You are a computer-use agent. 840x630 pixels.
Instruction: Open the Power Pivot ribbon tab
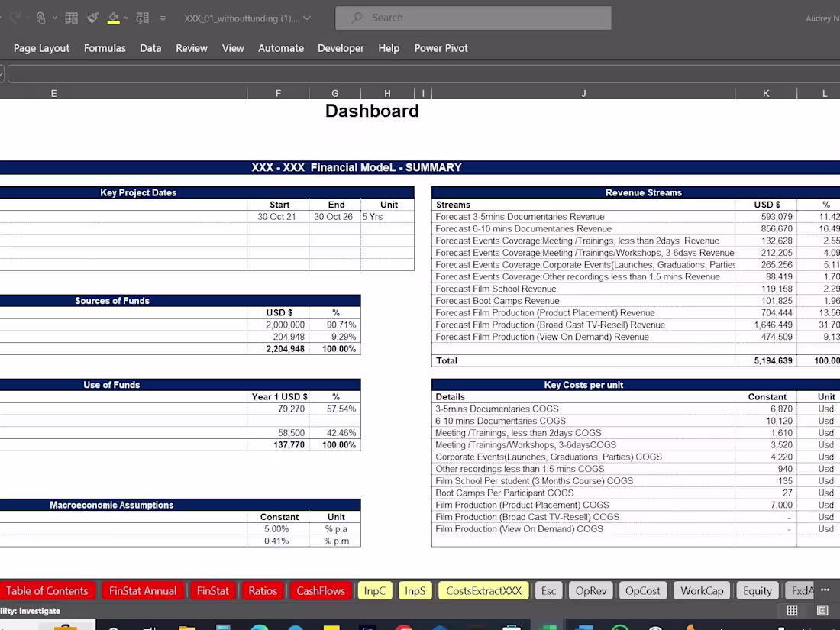(x=441, y=48)
